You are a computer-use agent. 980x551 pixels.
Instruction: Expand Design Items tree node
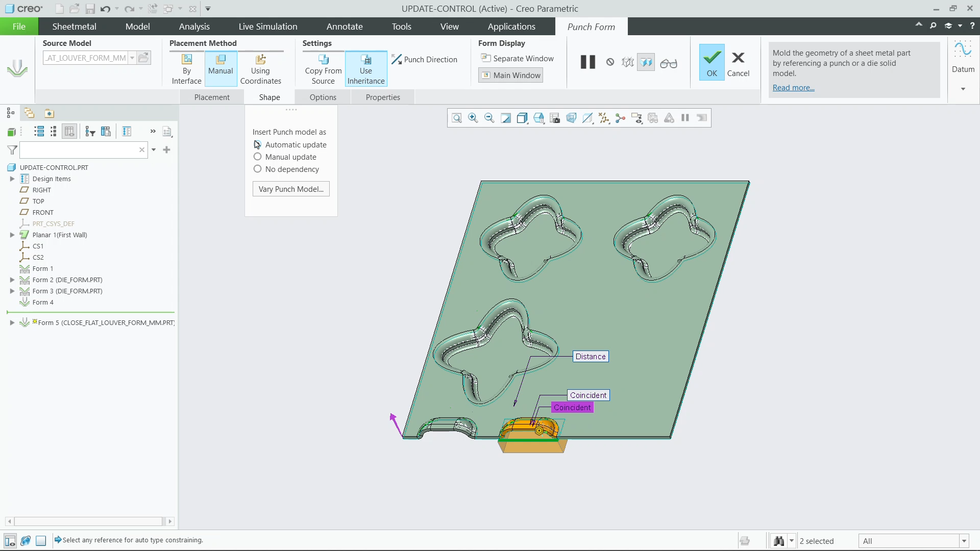point(12,179)
